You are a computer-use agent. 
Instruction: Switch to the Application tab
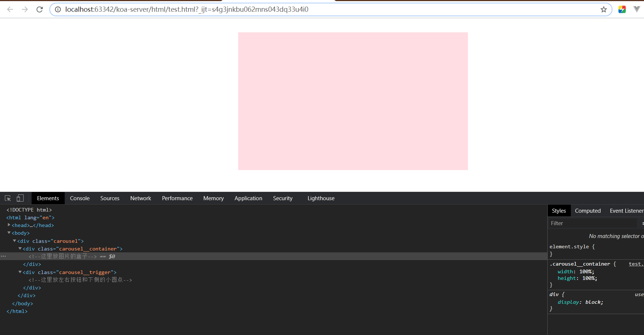click(x=248, y=198)
